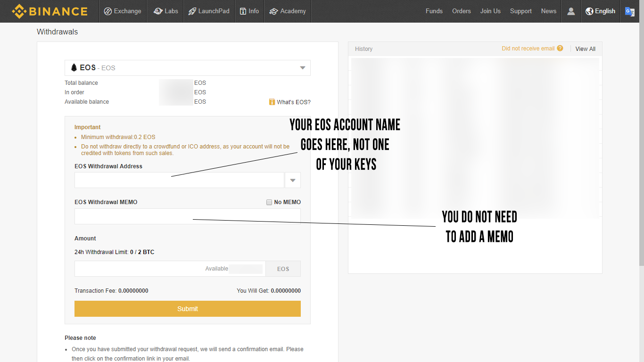Click the "You Will Get: 0.00000000" text
The height and width of the screenshot is (362, 644).
pyautogui.click(x=269, y=291)
